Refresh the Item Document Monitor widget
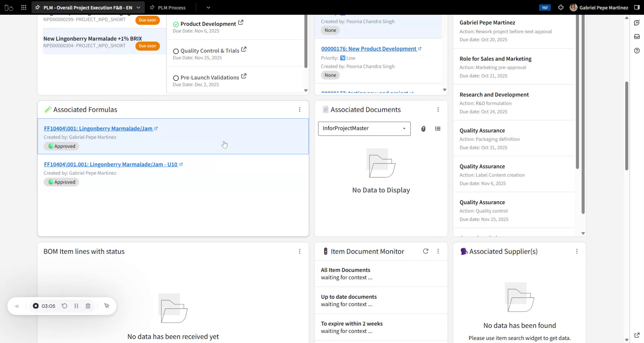This screenshot has height=343, width=644. 425,251
